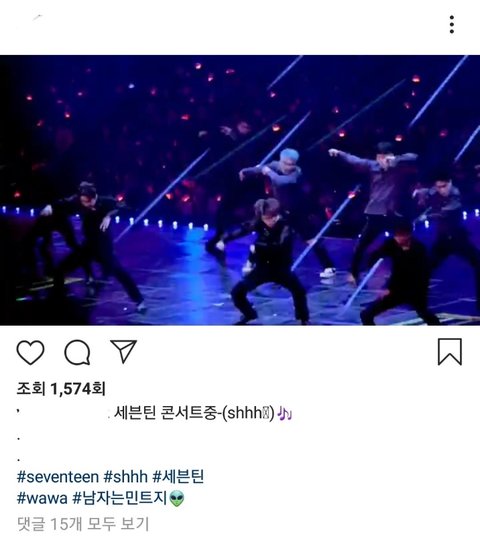
Task: Click the alien emoji after hashtags
Action: click(x=177, y=498)
